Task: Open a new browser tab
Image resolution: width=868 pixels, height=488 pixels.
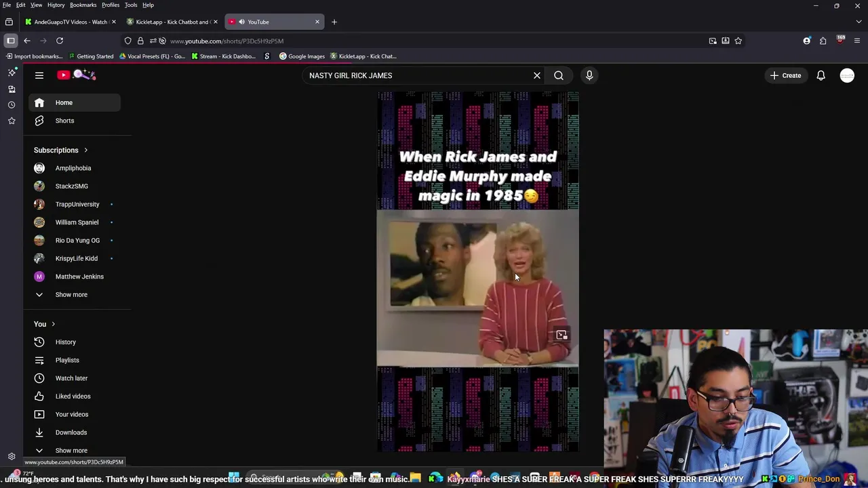Action: pyautogui.click(x=334, y=22)
